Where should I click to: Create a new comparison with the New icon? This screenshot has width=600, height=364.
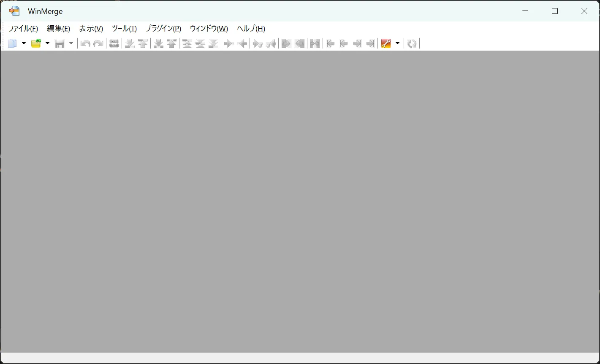[x=12, y=43]
